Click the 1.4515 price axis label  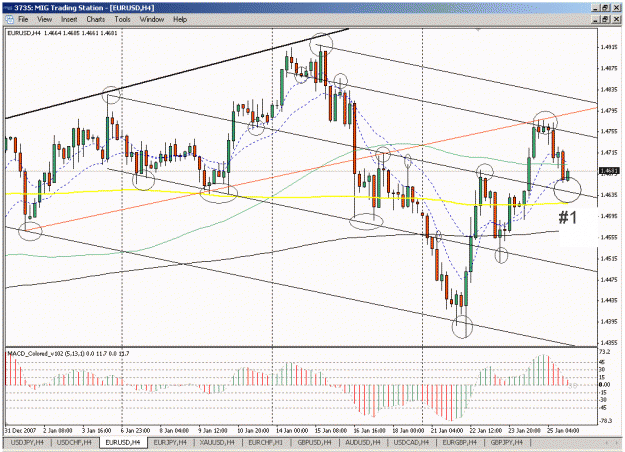(x=608, y=259)
